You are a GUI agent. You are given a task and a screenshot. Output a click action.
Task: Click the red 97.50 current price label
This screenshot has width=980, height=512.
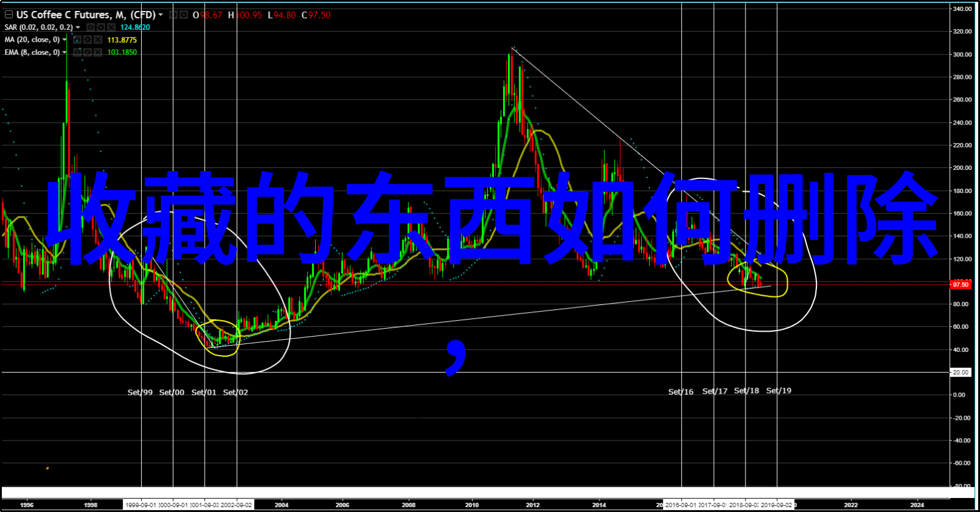point(960,285)
